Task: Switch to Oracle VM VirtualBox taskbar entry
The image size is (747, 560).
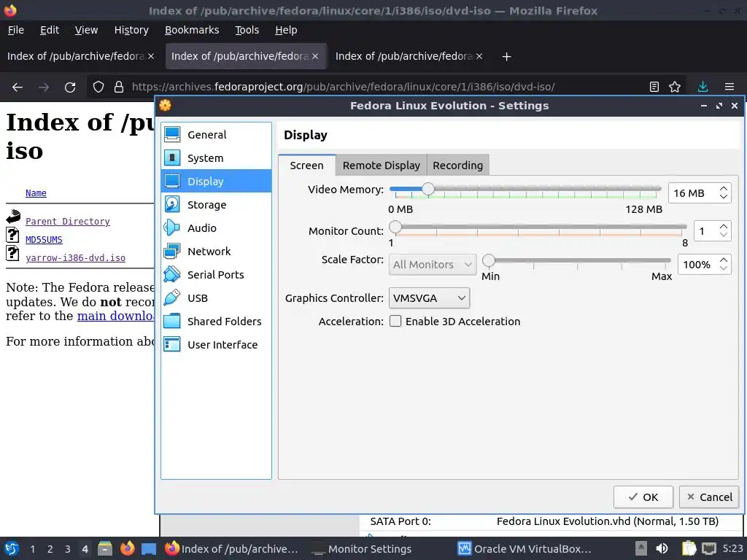Action: coord(525,548)
